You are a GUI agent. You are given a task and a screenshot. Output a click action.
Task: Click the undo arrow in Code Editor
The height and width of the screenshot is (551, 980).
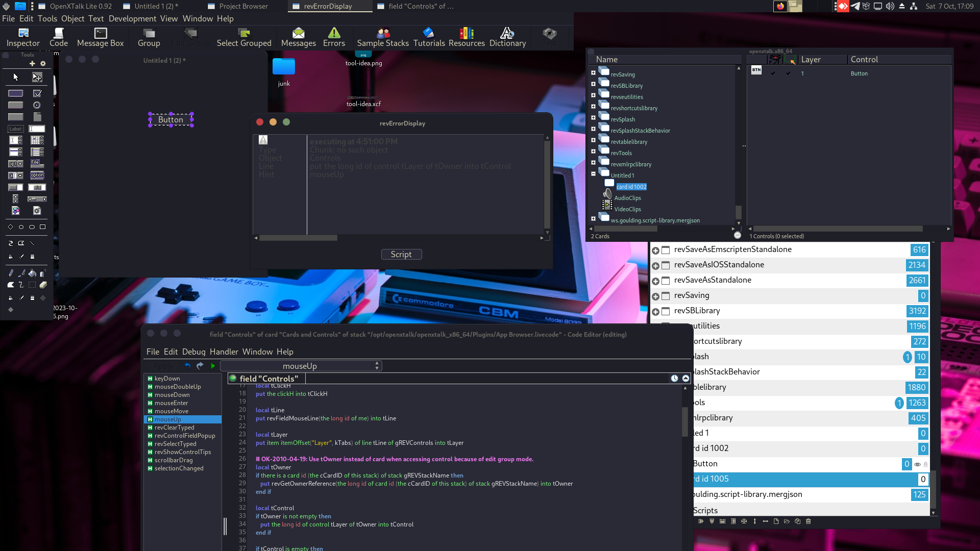(x=187, y=366)
